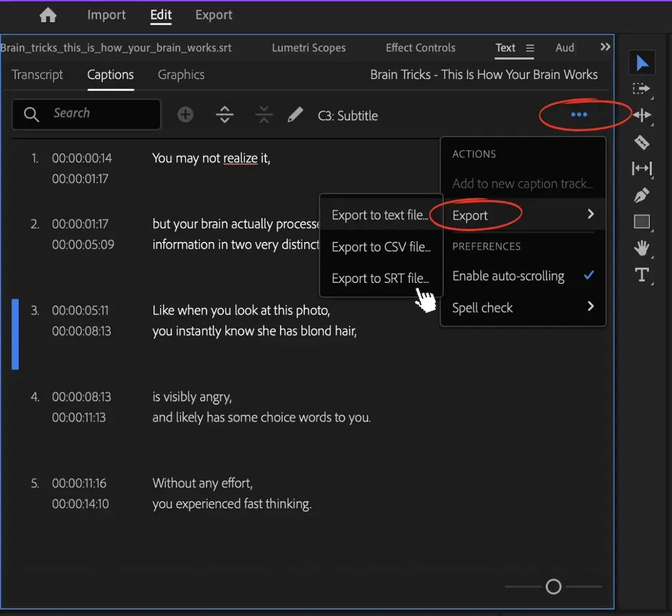The width and height of the screenshot is (672, 616).
Task: Select the Hand tool
Action: point(642,248)
